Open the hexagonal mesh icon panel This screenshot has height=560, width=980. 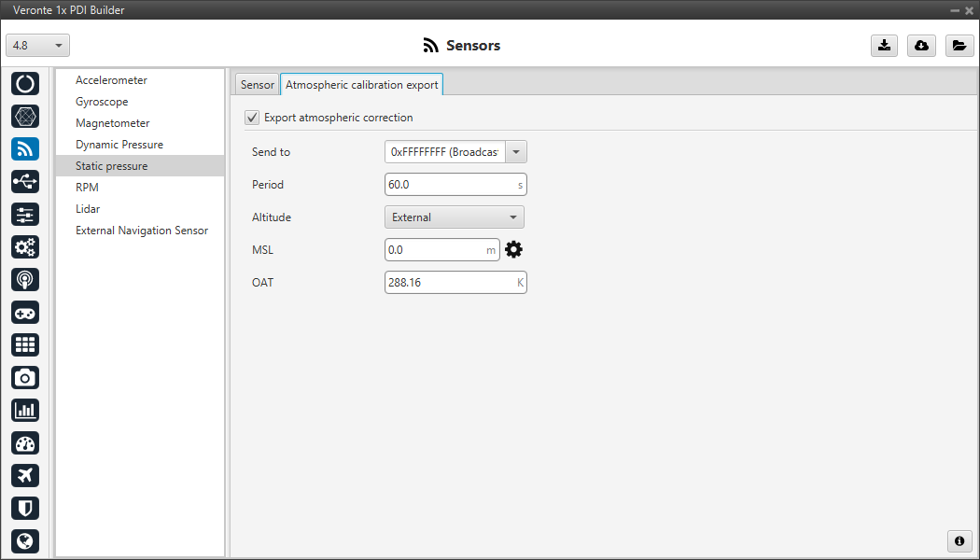pos(25,116)
